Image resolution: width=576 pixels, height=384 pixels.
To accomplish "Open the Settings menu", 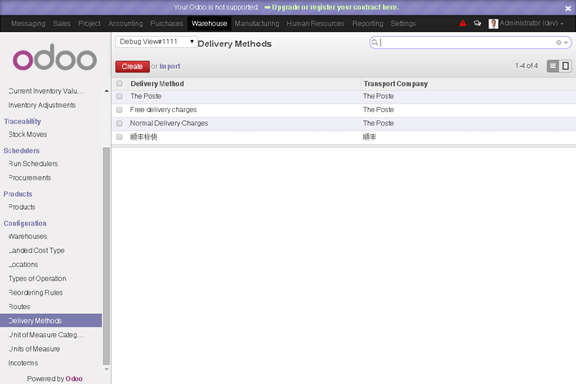I will click(x=403, y=24).
